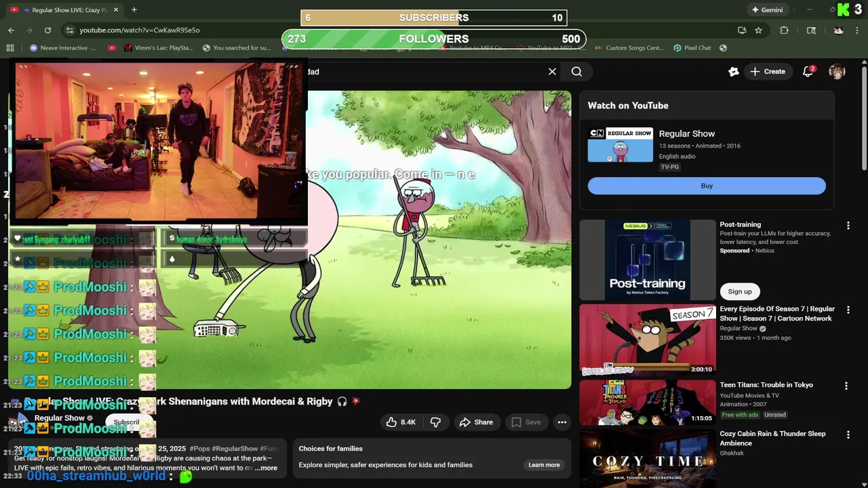Open more actions ellipsis under video
The image size is (868, 488).
coord(562,422)
